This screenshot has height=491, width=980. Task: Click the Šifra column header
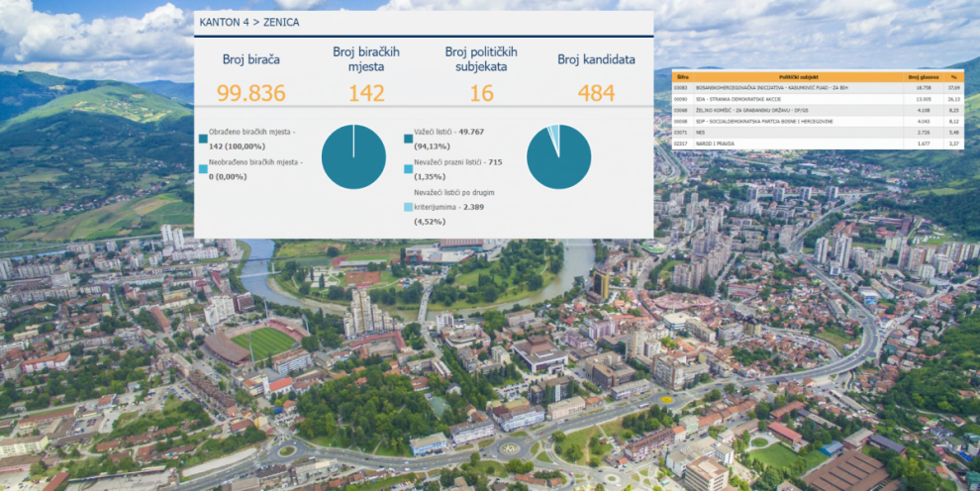pyautogui.click(x=681, y=75)
